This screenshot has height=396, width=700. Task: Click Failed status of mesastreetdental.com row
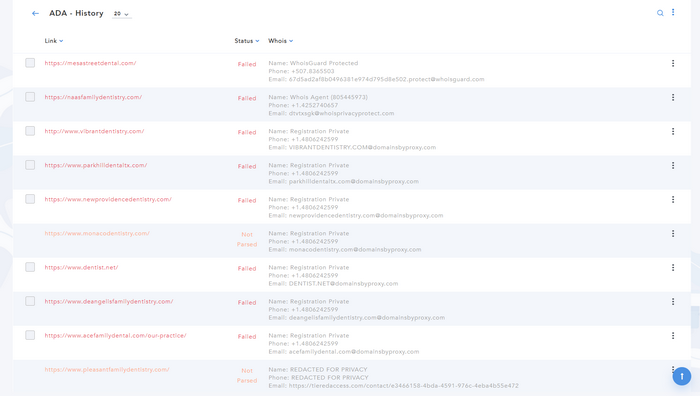coord(247,64)
